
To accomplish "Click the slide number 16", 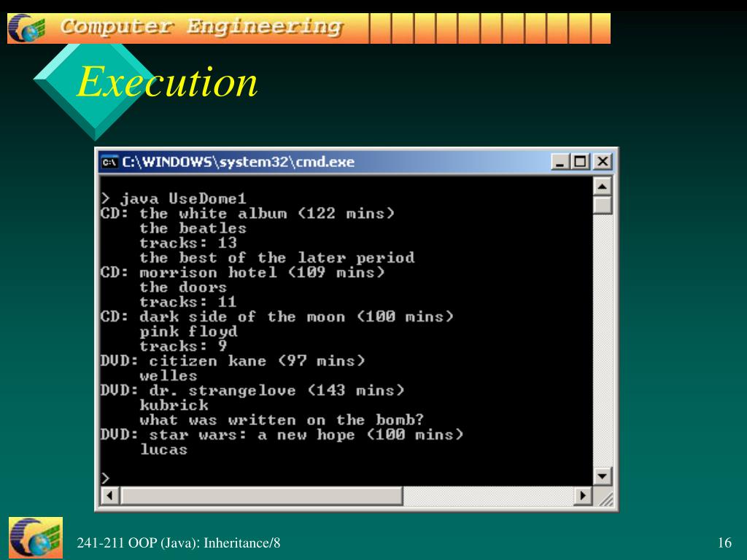I will tap(724, 542).
